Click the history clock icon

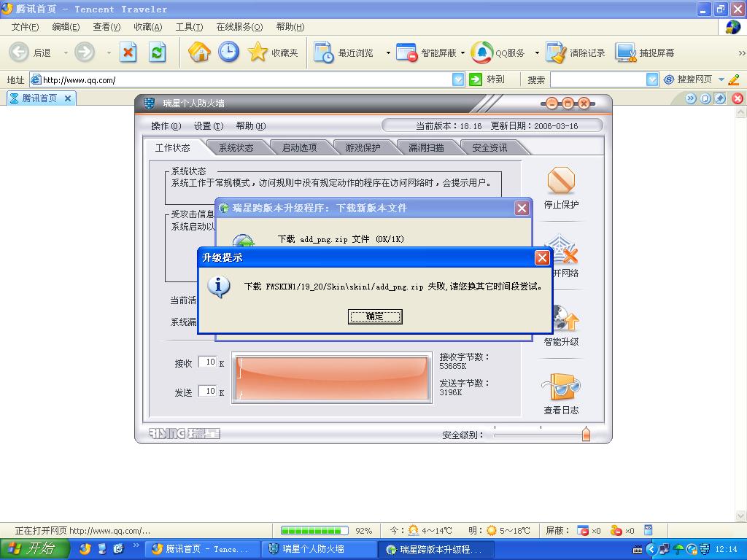[x=228, y=52]
